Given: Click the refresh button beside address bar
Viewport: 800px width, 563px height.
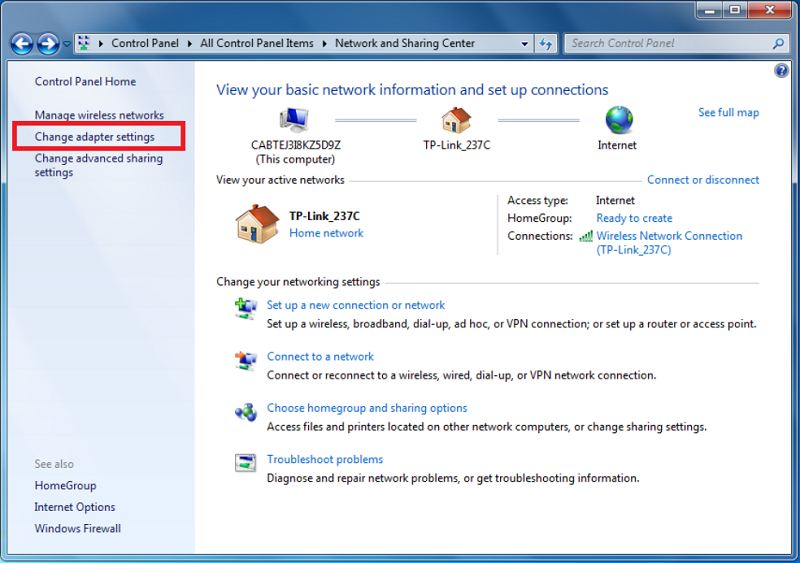Looking at the screenshot, I should point(546,44).
